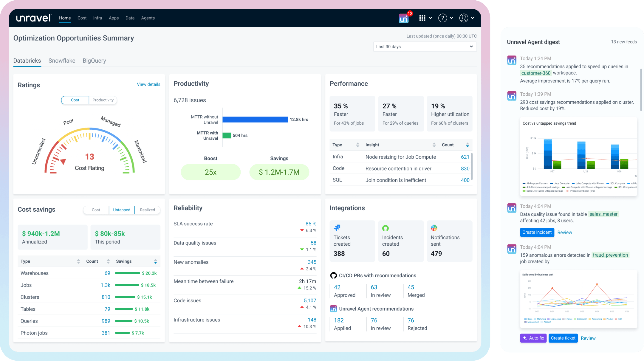Screen dimensions: 644x361
Task: Open the Unravel agent notifications icon with badge 13
Action: pos(404,19)
